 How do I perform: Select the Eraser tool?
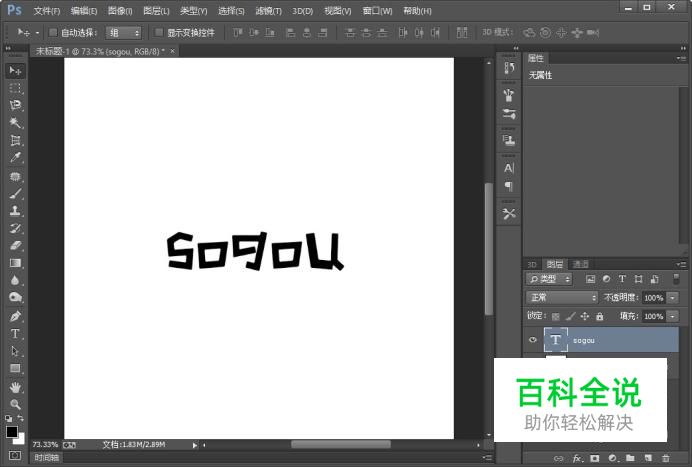click(x=15, y=245)
